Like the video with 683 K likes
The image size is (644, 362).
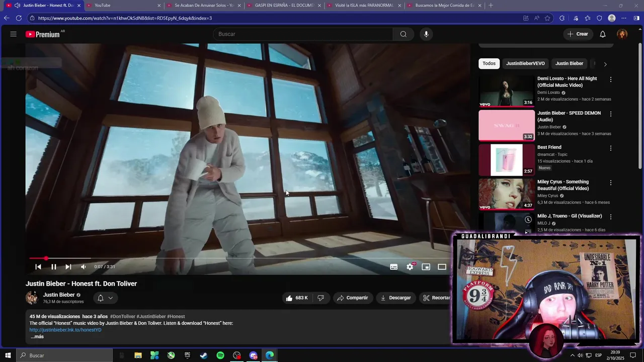(x=296, y=298)
